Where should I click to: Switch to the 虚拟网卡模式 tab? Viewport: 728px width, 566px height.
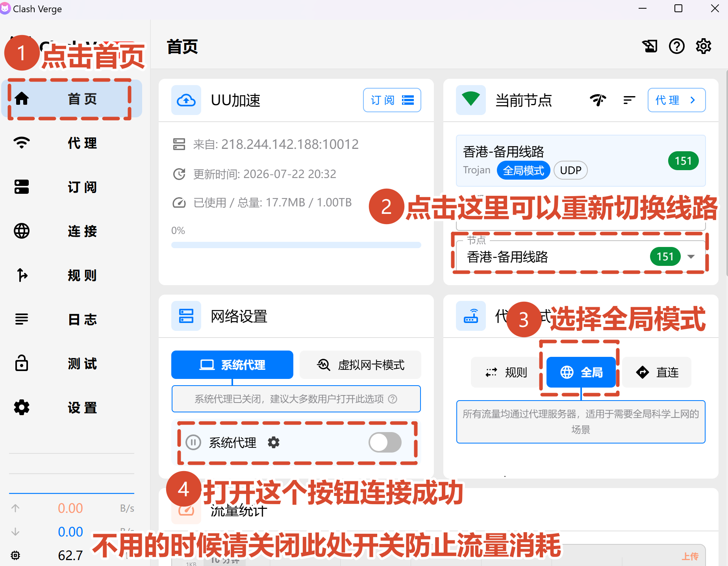click(360, 365)
